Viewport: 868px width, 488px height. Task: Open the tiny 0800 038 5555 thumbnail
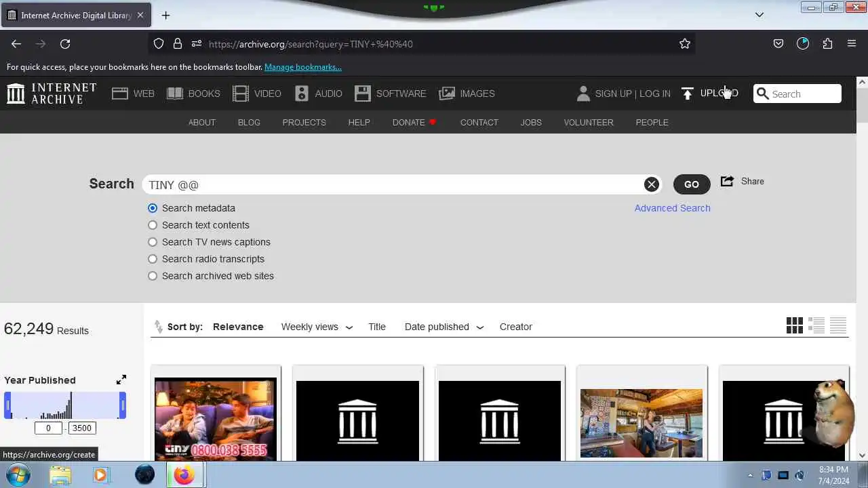(x=216, y=419)
